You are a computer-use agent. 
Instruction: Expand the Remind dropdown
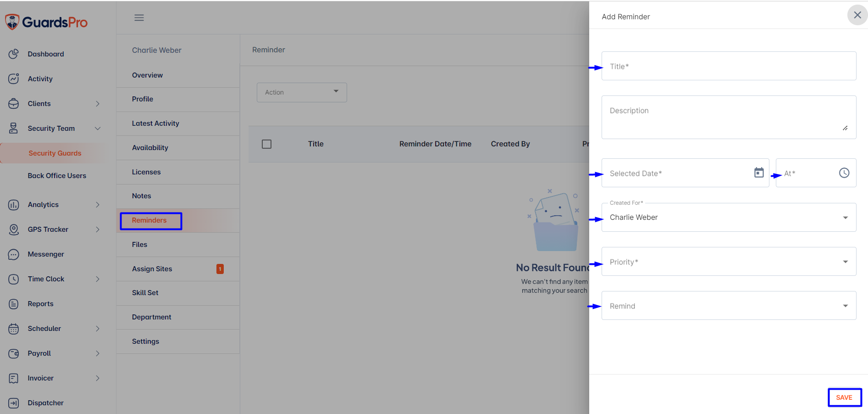[x=729, y=306]
